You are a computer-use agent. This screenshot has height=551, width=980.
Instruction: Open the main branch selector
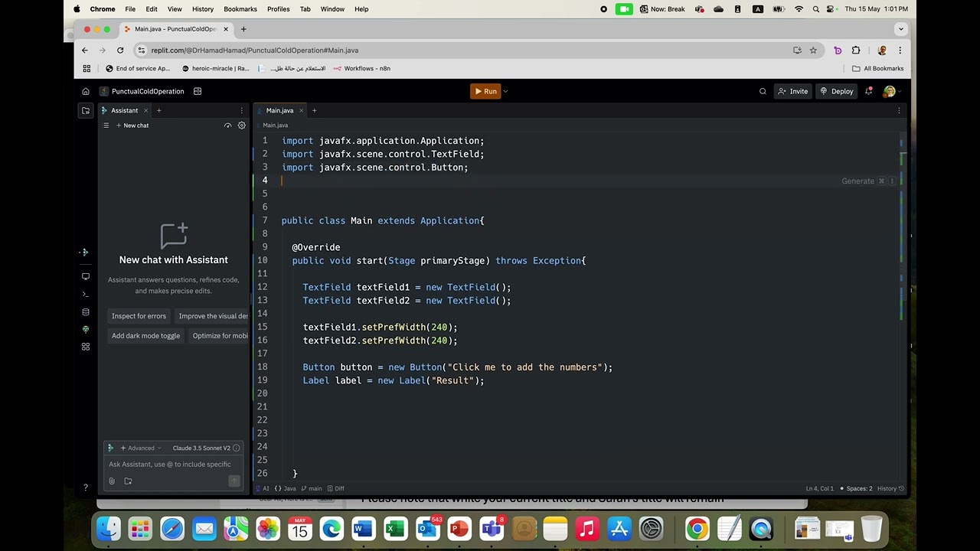point(312,488)
